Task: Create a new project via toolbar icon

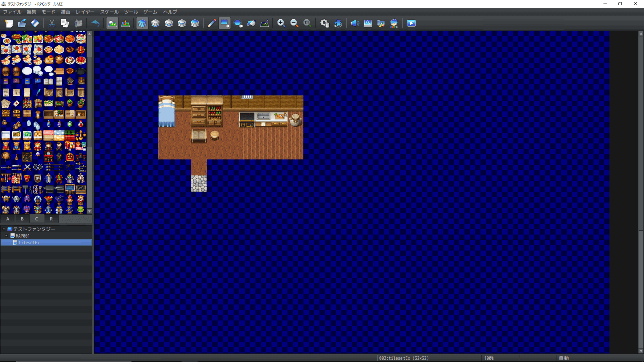Action: click(x=9, y=23)
